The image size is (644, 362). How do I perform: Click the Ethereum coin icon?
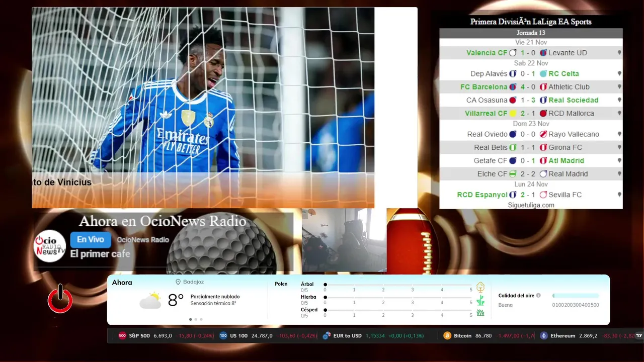click(543, 336)
